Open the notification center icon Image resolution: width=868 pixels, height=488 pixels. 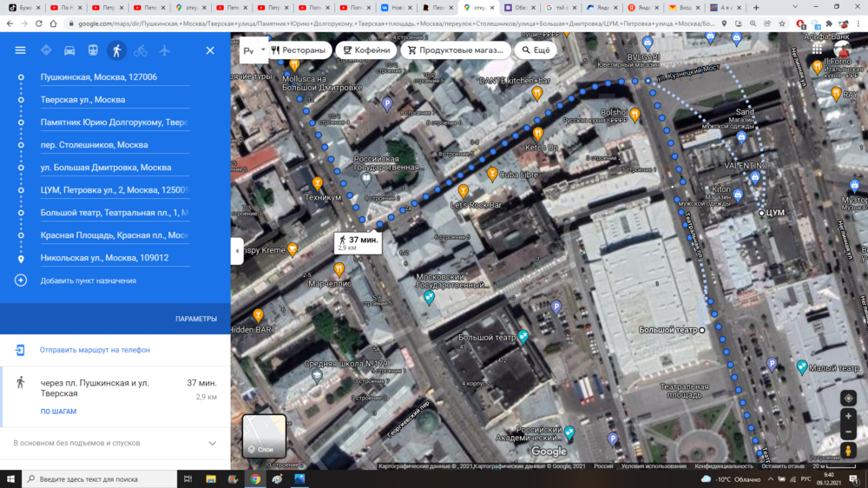[x=854, y=479]
